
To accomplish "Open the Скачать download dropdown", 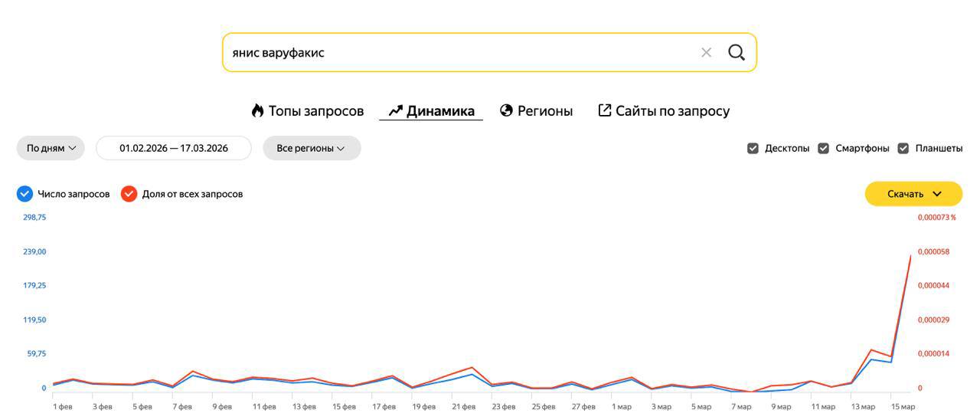I will click(913, 194).
